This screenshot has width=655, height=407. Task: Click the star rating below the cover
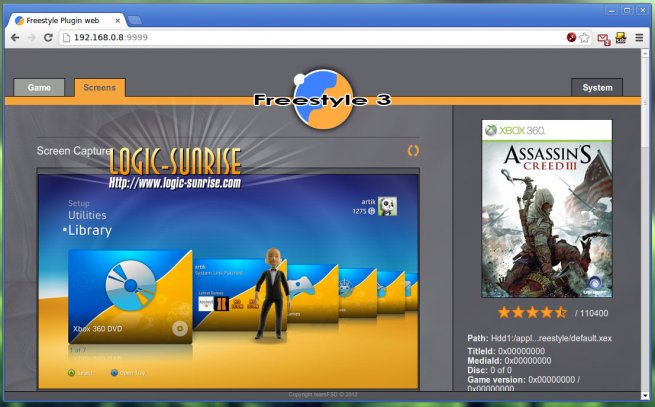532,313
